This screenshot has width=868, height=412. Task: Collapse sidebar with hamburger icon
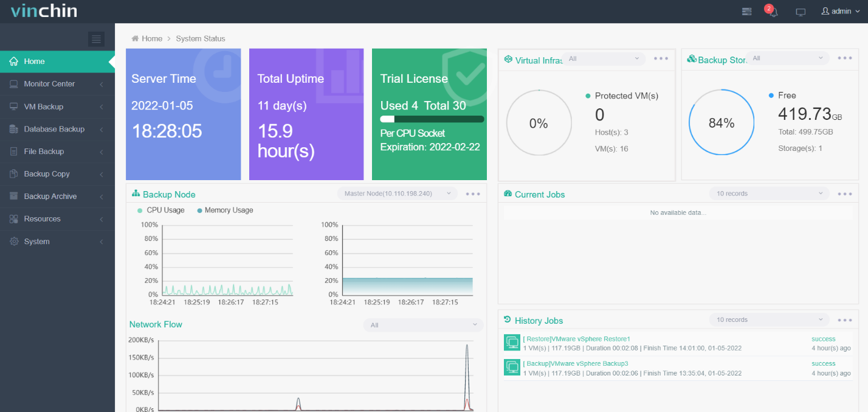pyautogui.click(x=96, y=40)
